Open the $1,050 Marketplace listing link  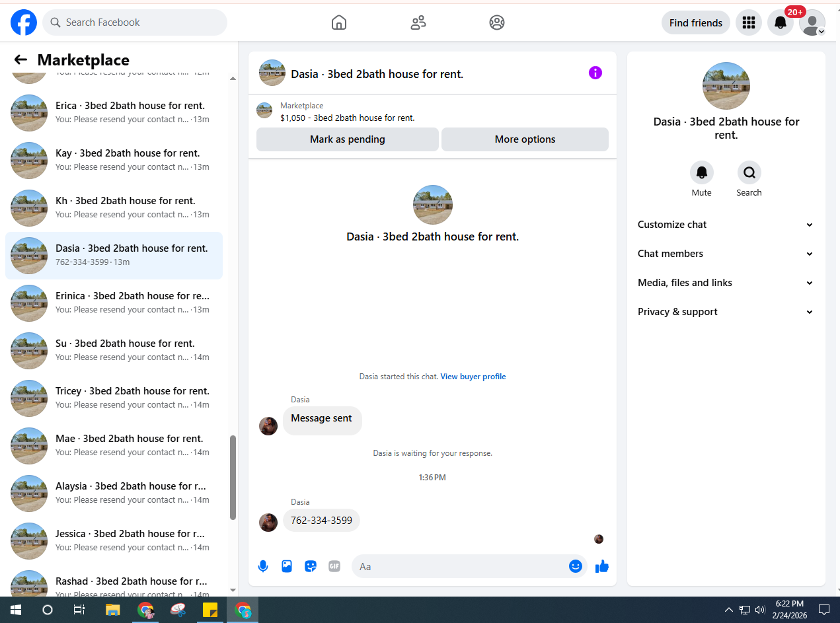[348, 118]
